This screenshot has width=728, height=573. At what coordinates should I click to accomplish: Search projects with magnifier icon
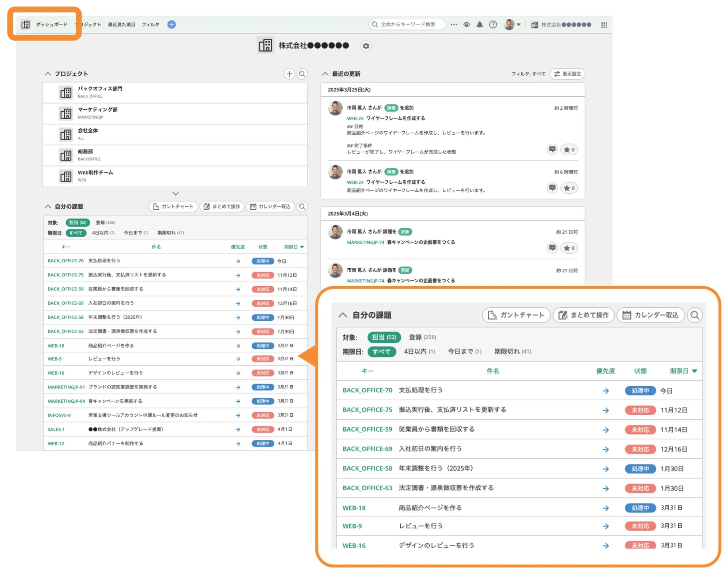302,74
